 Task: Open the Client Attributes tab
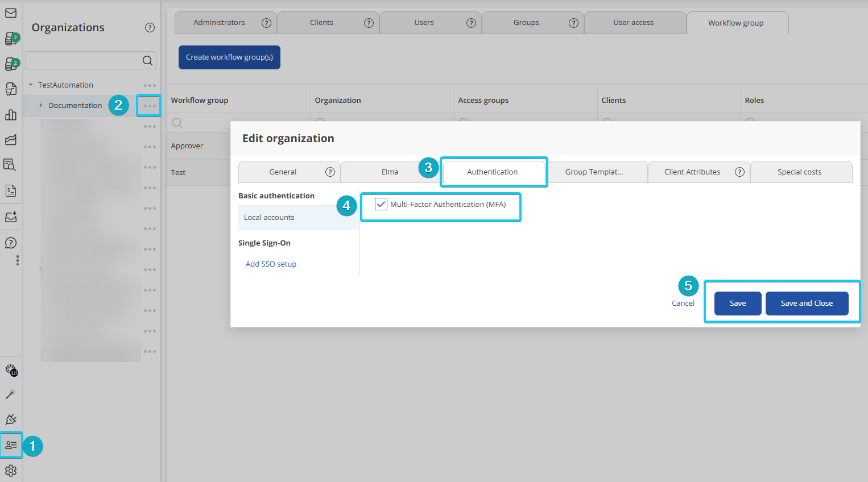click(698, 172)
